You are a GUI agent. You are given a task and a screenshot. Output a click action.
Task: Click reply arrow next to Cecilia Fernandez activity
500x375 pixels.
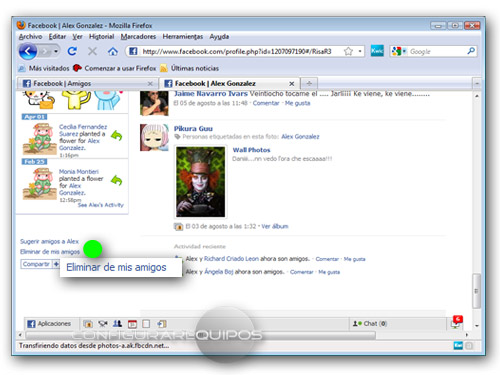click(x=116, y=135)
